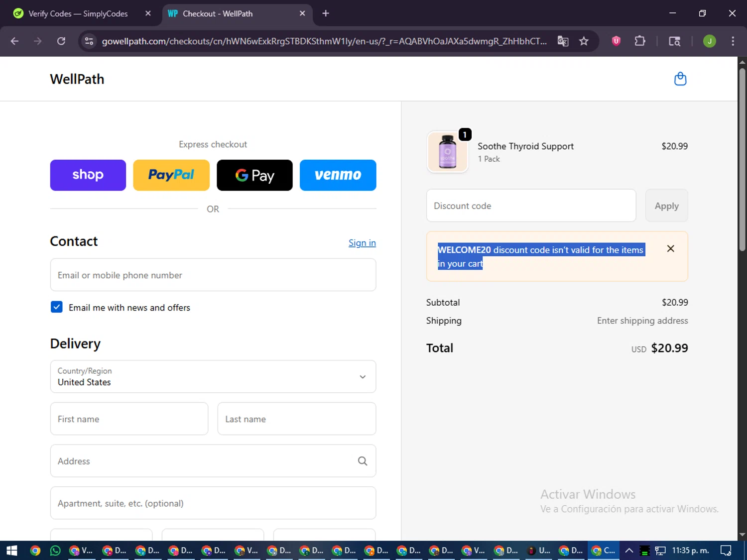The image size is (747, 560).
Task: Close the Verify Codes — SimplyCodes tab
Action: pyautogui.click(x=148, y=13)
